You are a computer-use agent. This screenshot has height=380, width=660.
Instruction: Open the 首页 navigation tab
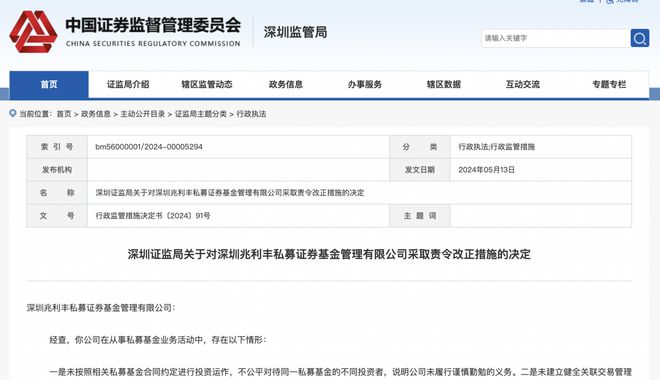[x=49, y=85]
